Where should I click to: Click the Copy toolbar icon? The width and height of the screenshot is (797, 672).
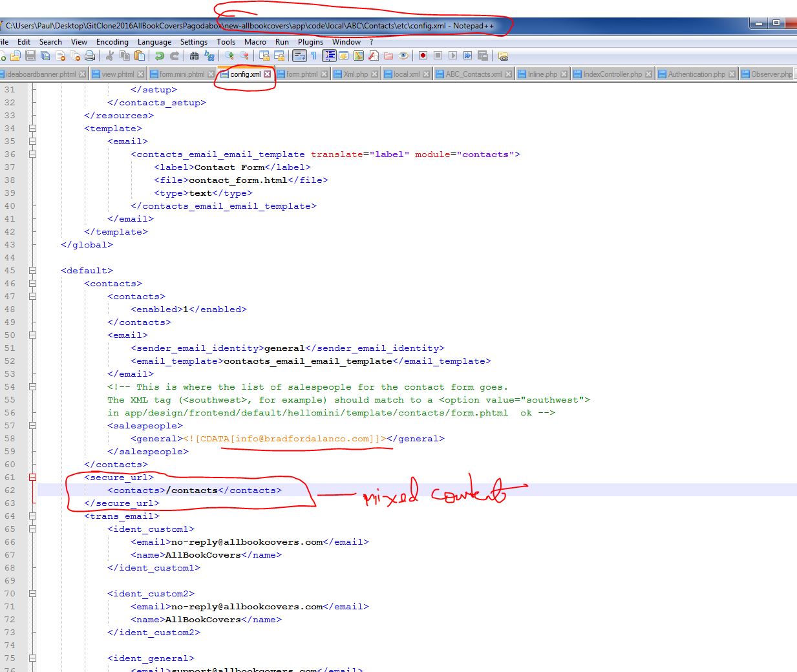coord(125,56)
